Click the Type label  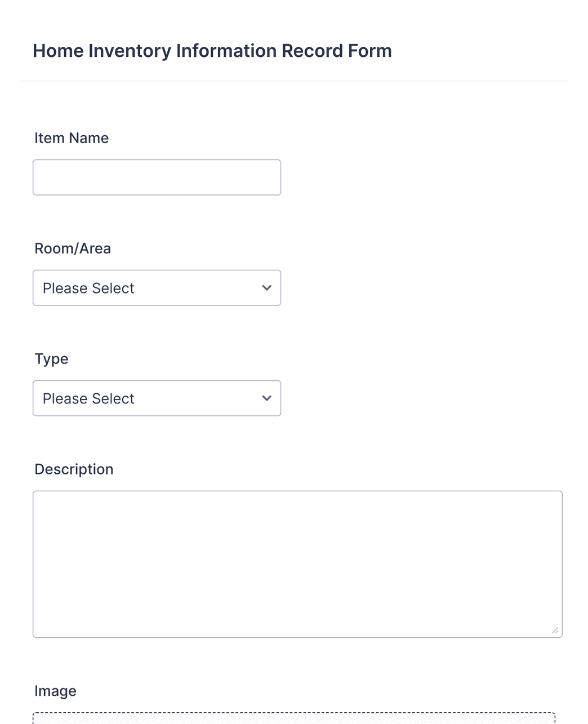coord(51,359)
